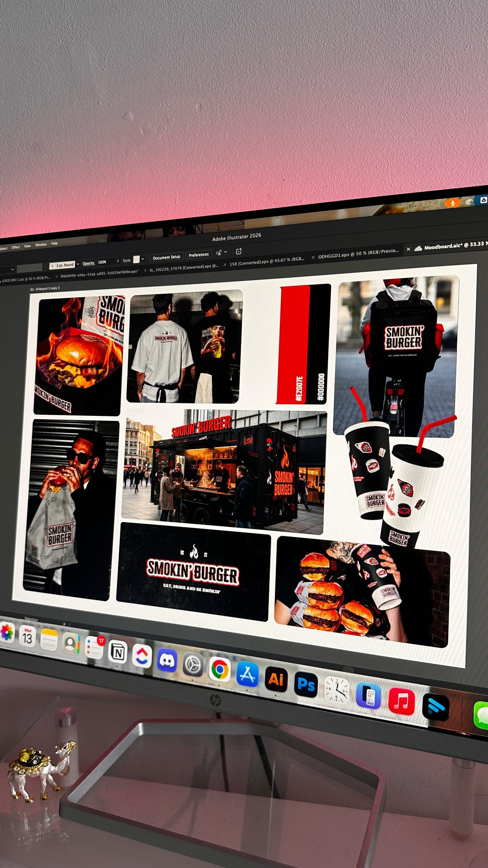Open Discord from the Dock
The height and width of the screenshot is (868, 488).
(167, 660)
